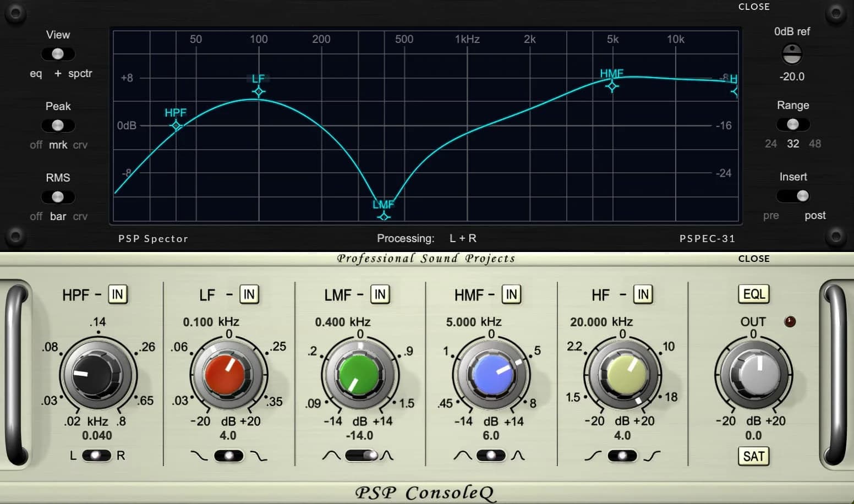The width and height of the screenshot is (854, 504).
Task: Click the HPF node on the EQ curve
Action: point(176,126)
